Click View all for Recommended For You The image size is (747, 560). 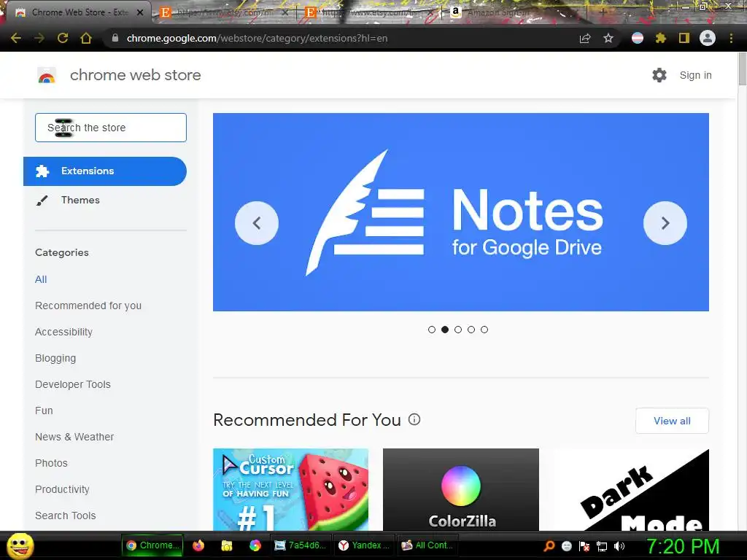coord(672,421)
